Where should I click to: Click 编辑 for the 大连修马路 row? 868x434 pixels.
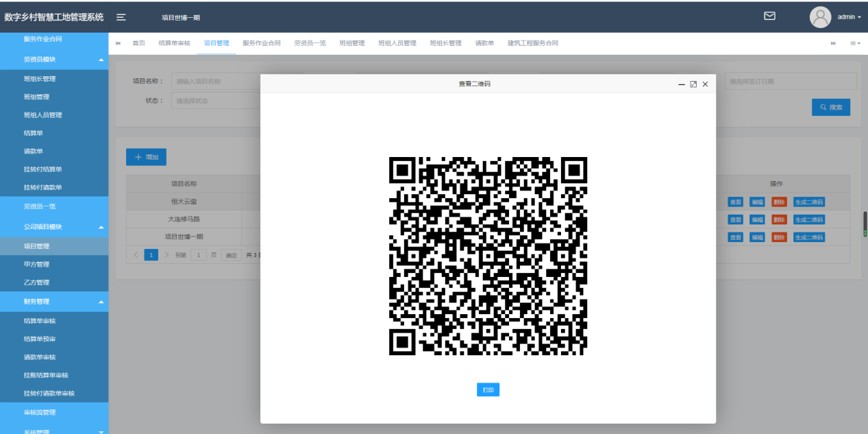(757, 219)
